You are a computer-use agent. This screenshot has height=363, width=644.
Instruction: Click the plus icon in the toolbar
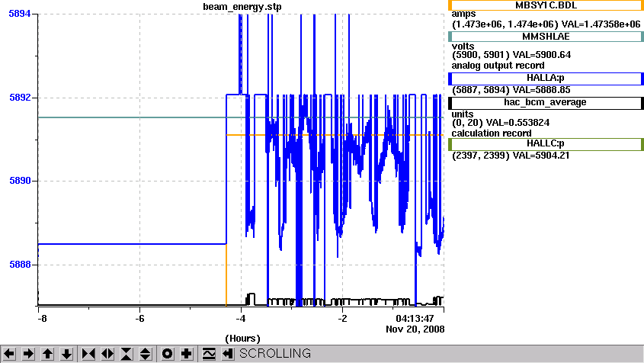(x=187, y=354)
